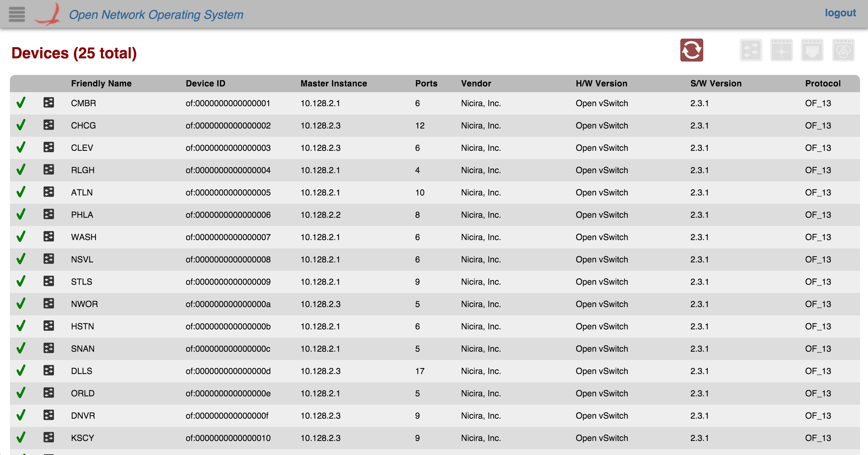Open the hamburger navigation menu
The width and height of the screenshot is (868, 455).
[17, 14]
